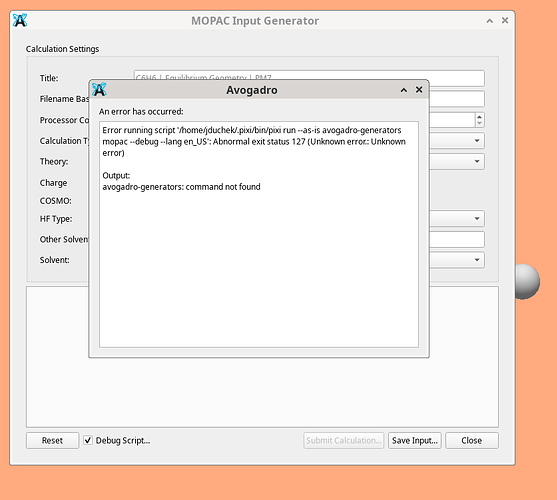Decrease the Processor Cores value
The image size is (557, 500).
pos(480,123)
